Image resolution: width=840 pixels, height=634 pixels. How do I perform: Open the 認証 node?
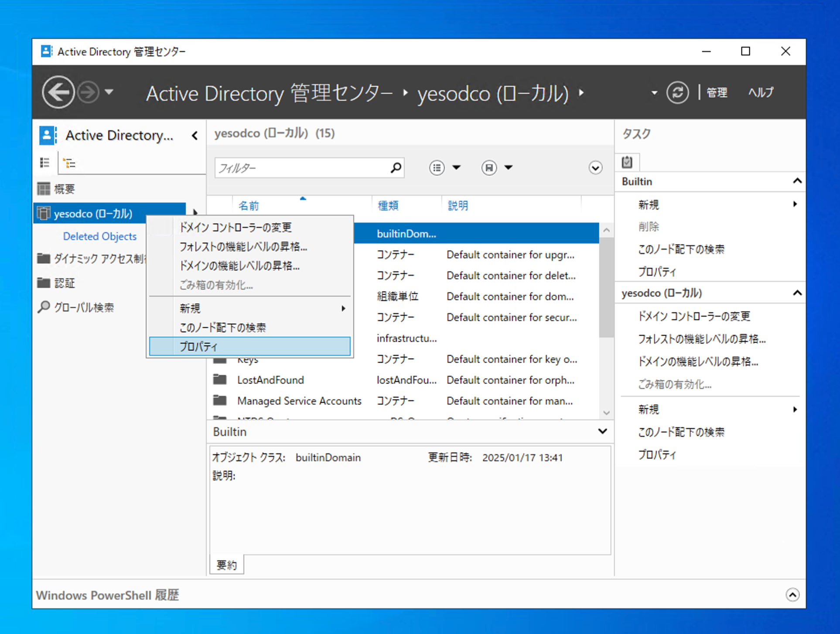[65, 283]
